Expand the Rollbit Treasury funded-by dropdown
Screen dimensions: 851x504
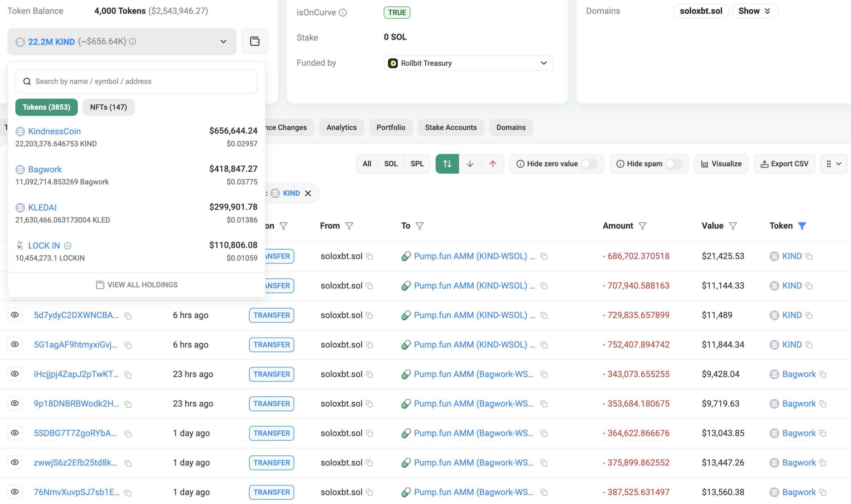click(543, 63)
